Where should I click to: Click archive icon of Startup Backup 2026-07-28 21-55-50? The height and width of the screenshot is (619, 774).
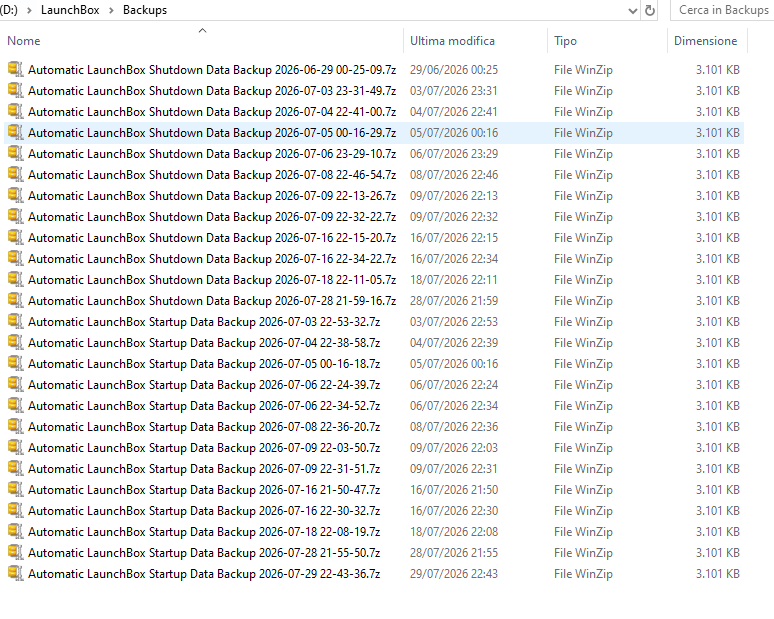click(15, 552)
